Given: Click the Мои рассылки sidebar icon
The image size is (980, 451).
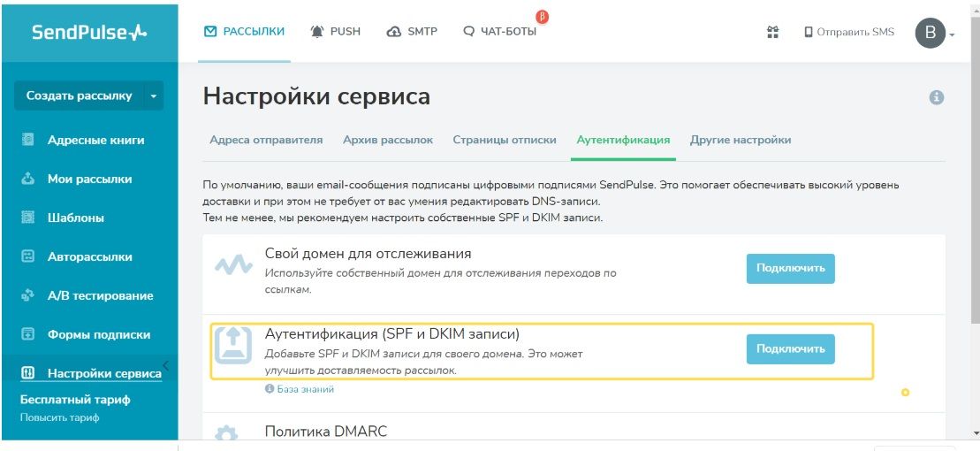Looking at the screenshot, I should tap(27, 179).
